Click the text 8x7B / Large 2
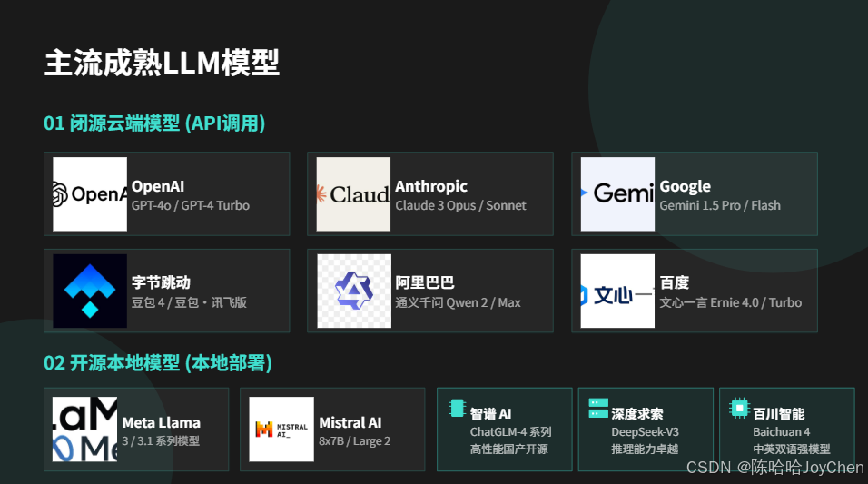 pyautogui.click(x=355, y=440)
